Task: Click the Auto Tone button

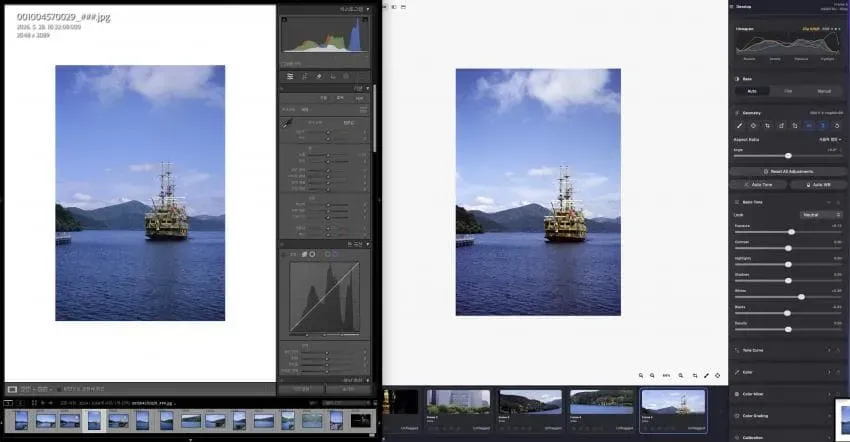Action: (758, 185)
